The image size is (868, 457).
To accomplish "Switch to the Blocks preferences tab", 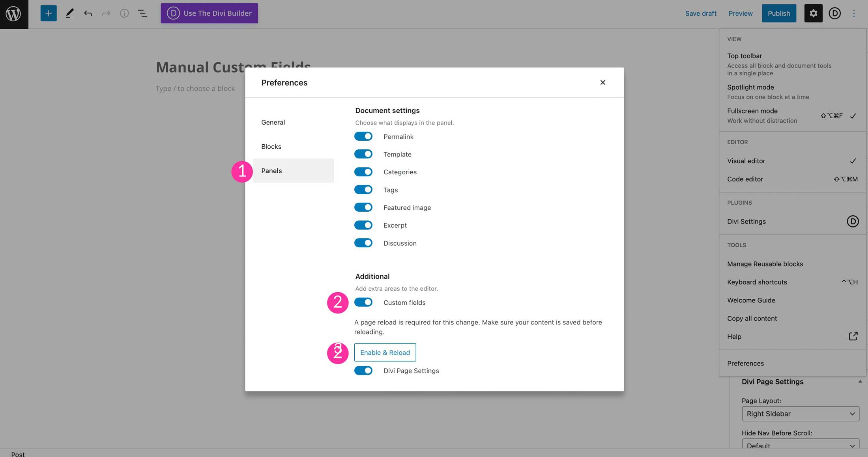I will (x=271, y=146).
